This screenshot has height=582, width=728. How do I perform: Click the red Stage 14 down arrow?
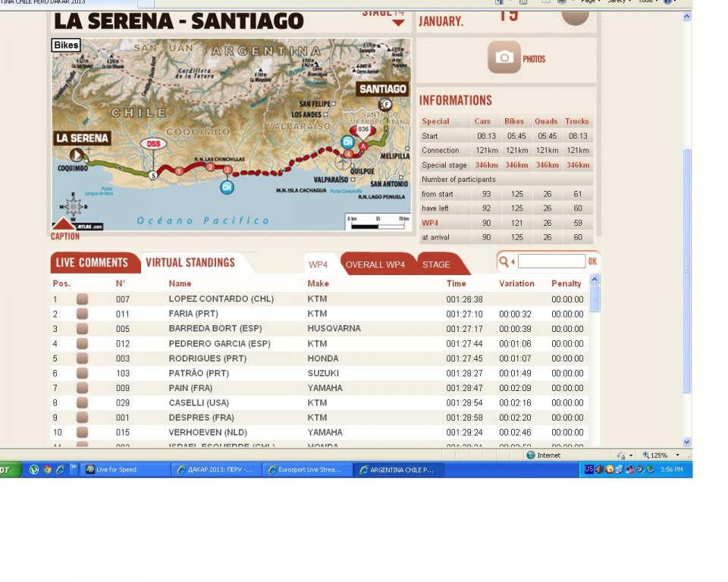coord(398,23)
